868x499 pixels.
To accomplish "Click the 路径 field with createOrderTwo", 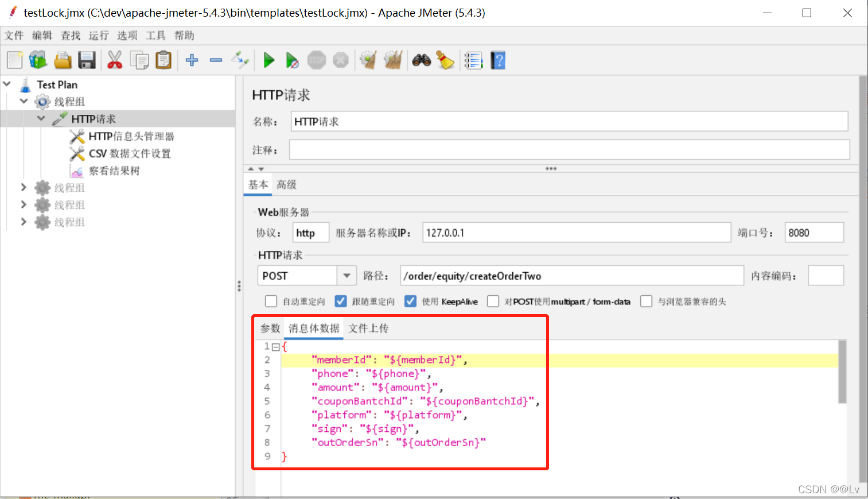I will pyautogui.click(x=572, y=276).
